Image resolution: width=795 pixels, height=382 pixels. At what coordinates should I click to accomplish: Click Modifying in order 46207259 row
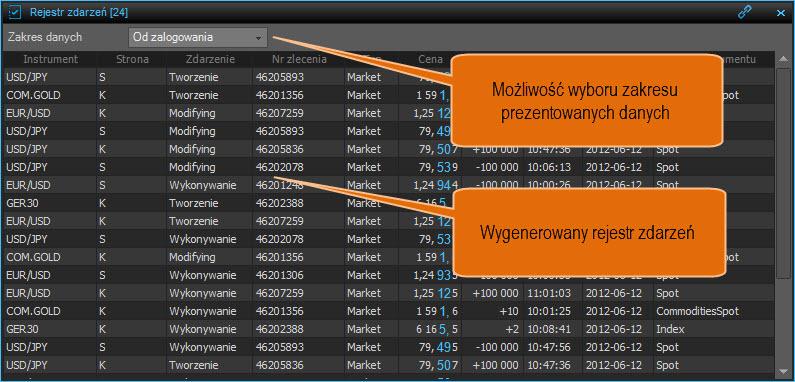click(x=192, y=113)
